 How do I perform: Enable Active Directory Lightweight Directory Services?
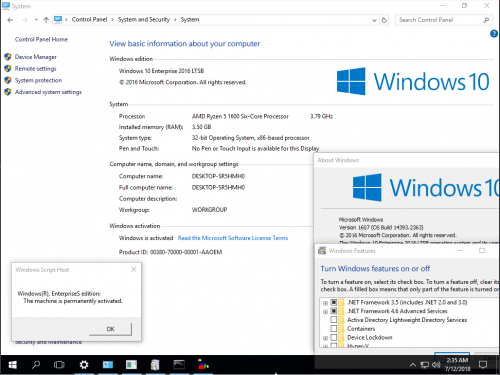coord(334,320)
